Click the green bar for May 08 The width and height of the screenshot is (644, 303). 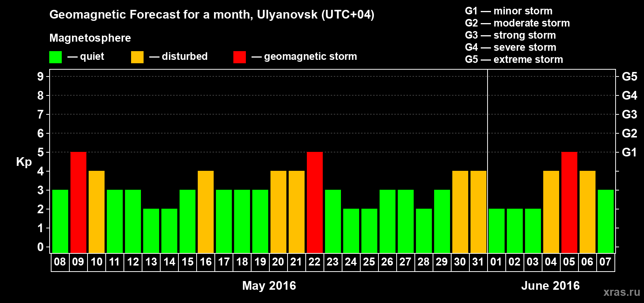click(x=60, y=221)
